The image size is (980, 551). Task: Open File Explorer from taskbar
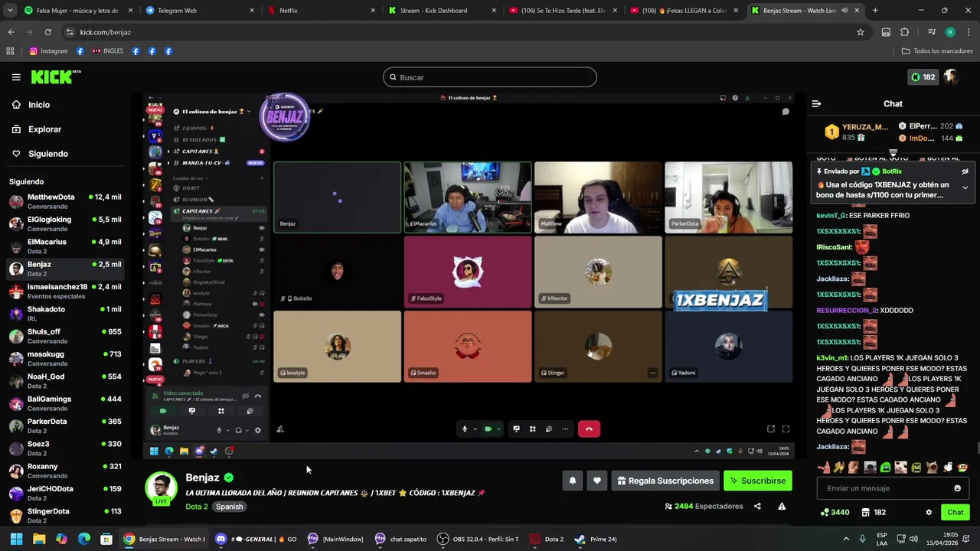click(39, 539)
